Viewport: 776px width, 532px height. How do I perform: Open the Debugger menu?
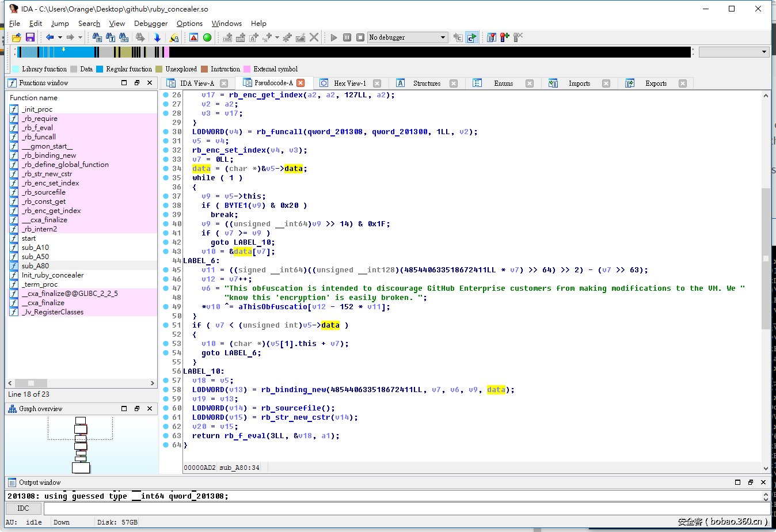150,24
